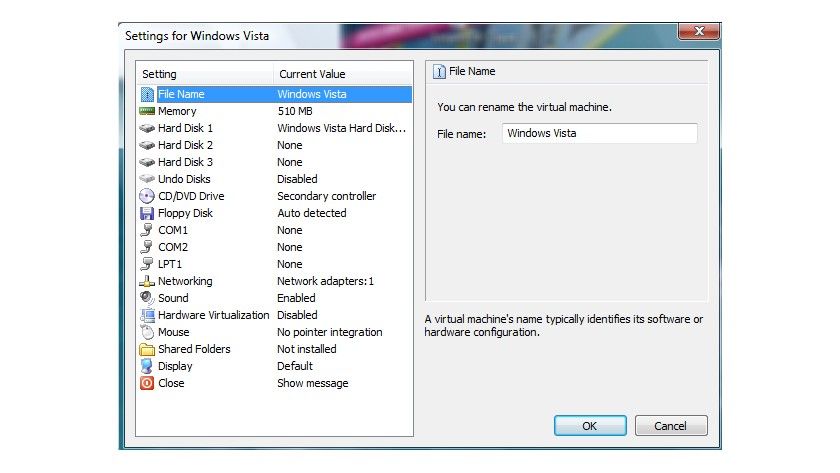Click 'Disabled' value in Undo Disks row
This screenshot has height=473, width=840.
point(297,179)
